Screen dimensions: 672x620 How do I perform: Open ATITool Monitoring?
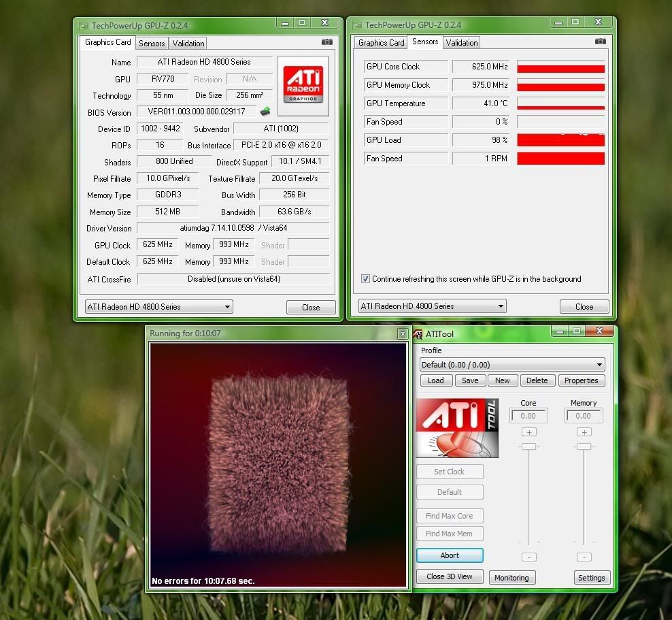[511, 578]
